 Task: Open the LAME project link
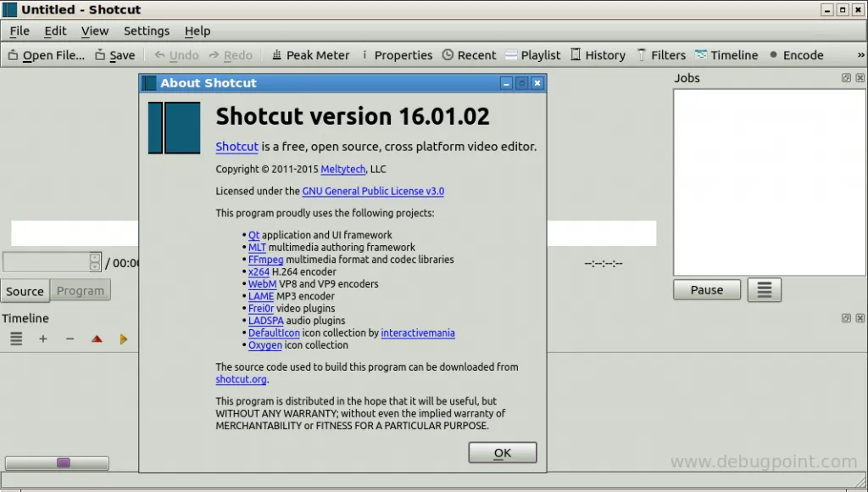(261, 296)
